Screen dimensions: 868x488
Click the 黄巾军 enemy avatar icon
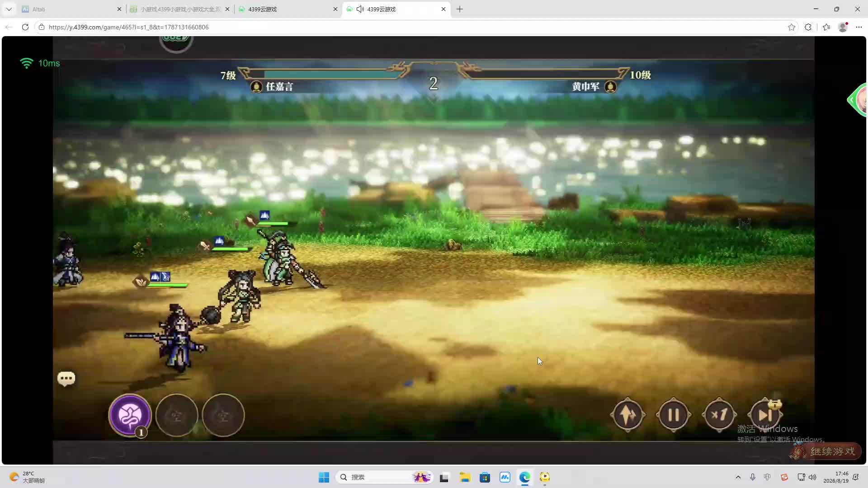[x=610, y=87]
